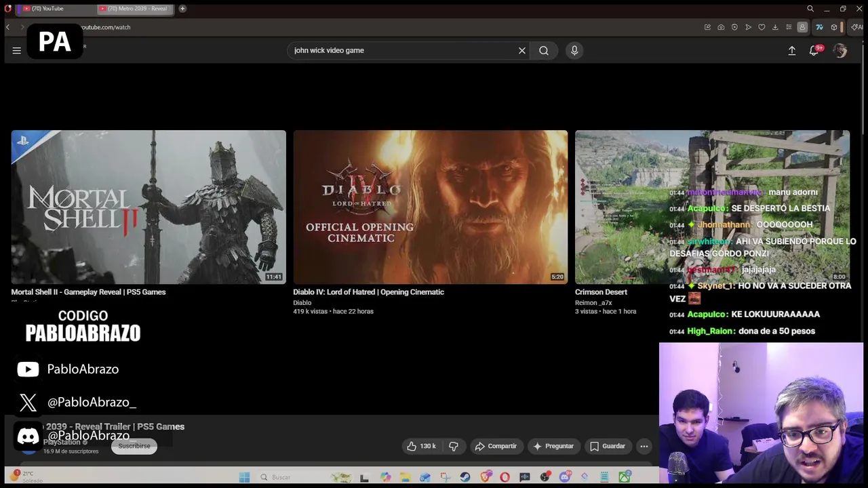The image size is (868, 488).
Task: Click the send flow arrow icon
Action: pyautogui.click(x=748, y=27)
